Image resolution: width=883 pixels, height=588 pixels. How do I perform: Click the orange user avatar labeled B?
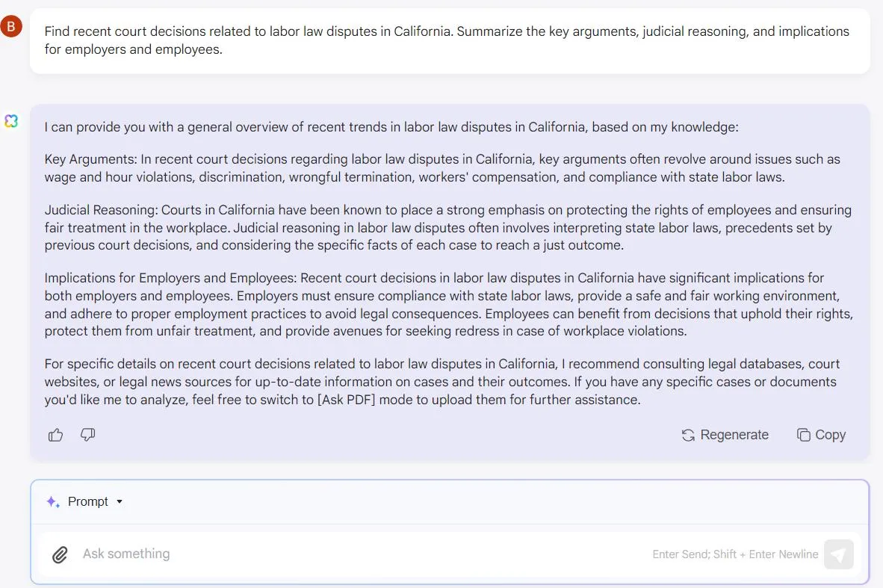click(11, 26)
